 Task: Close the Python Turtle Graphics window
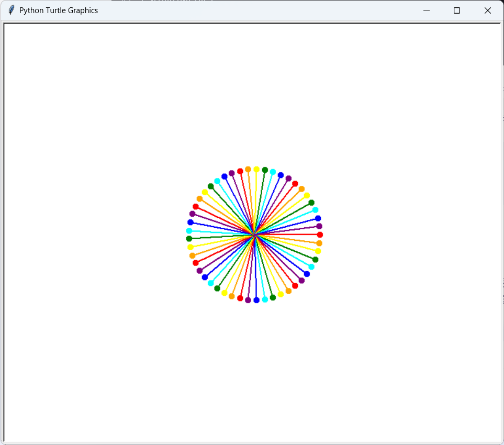487,10
